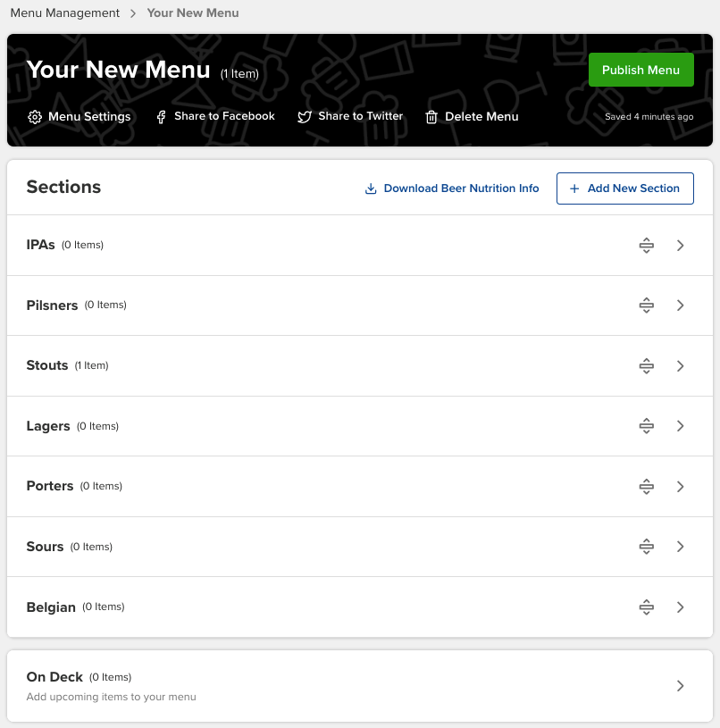The image size is (720, 728).
Task: Select Your New Menu breadcrumb
Action: (193, 13)
